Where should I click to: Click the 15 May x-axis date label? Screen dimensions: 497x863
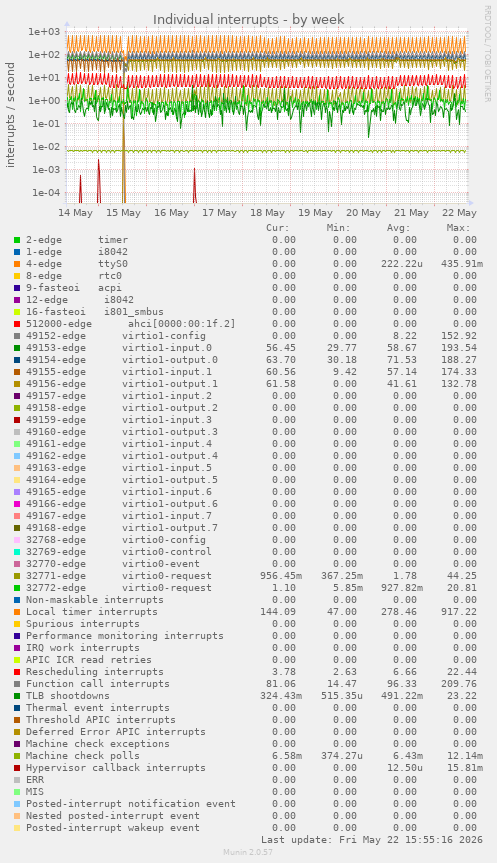[x=123, y=213]
